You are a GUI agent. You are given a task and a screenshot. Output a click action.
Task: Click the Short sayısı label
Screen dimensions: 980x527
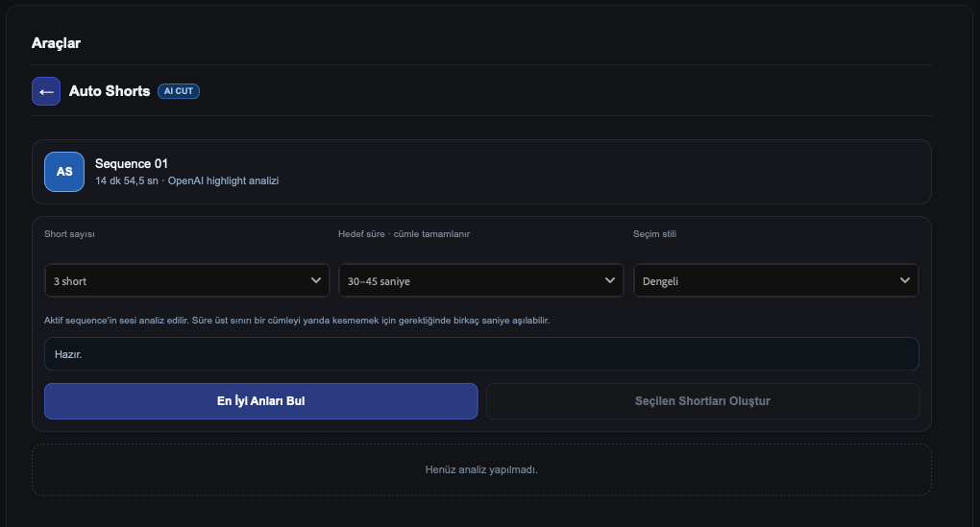click(x=69, y=234)
